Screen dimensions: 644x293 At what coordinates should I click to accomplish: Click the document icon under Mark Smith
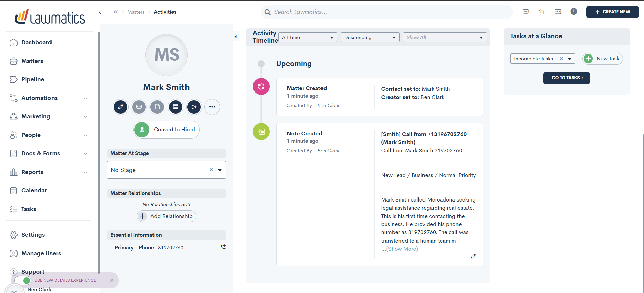click(157, 107)
